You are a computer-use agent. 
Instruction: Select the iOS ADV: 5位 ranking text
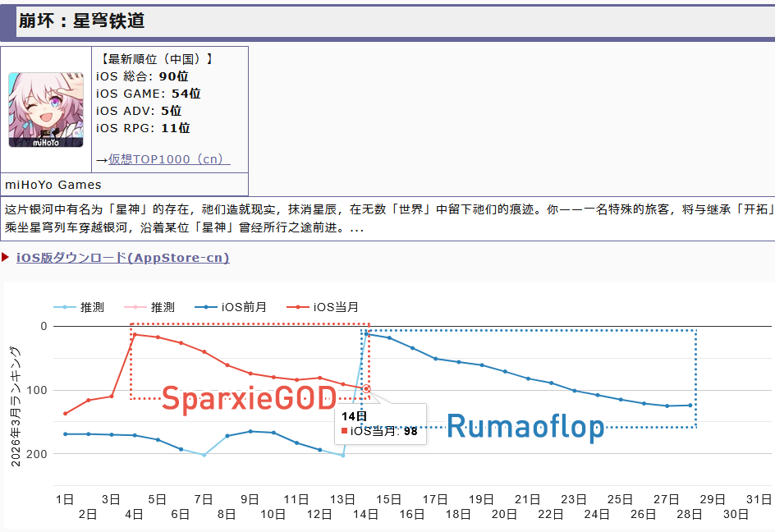[x=139, y=111]
